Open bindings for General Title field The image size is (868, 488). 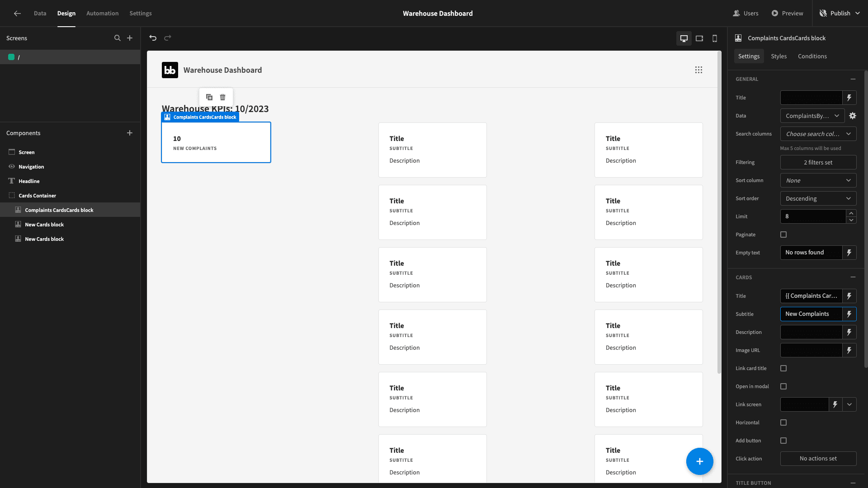[849, 98]
